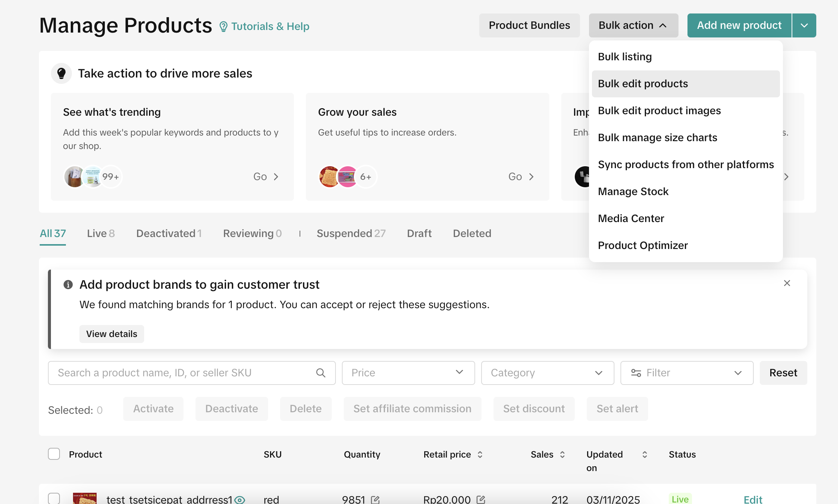Focus the product search input field
Screen dimensions: 838x504
tap(183, 373)
